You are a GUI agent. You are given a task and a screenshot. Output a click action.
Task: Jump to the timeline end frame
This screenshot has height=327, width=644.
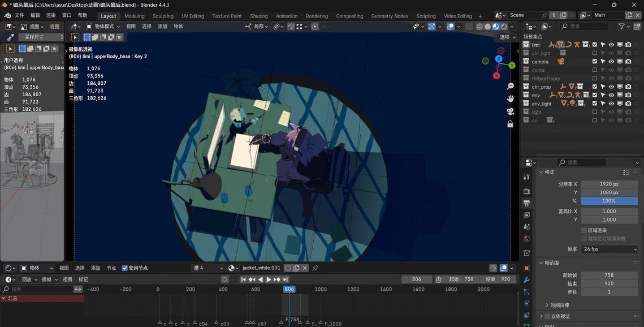click(286, 279)
